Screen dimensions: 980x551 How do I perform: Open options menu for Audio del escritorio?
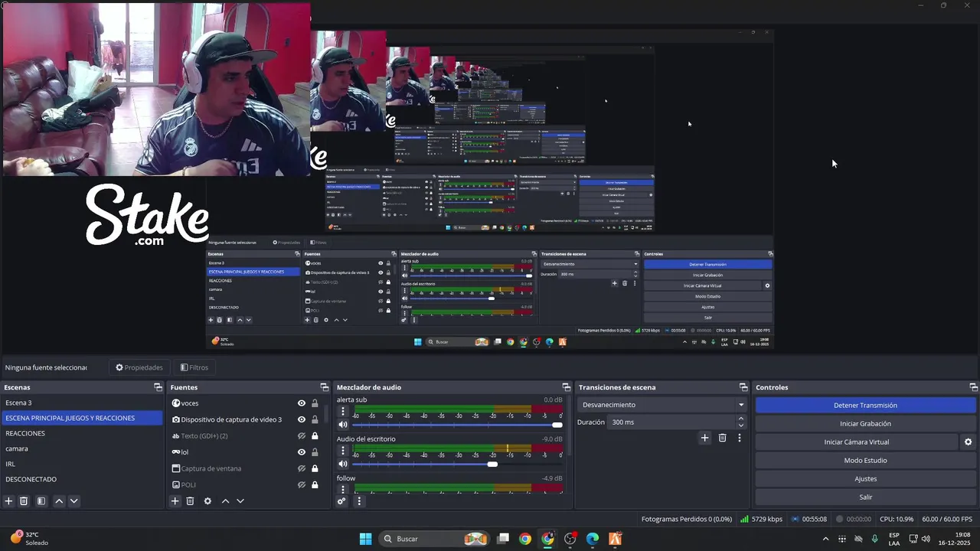(343, 450)
